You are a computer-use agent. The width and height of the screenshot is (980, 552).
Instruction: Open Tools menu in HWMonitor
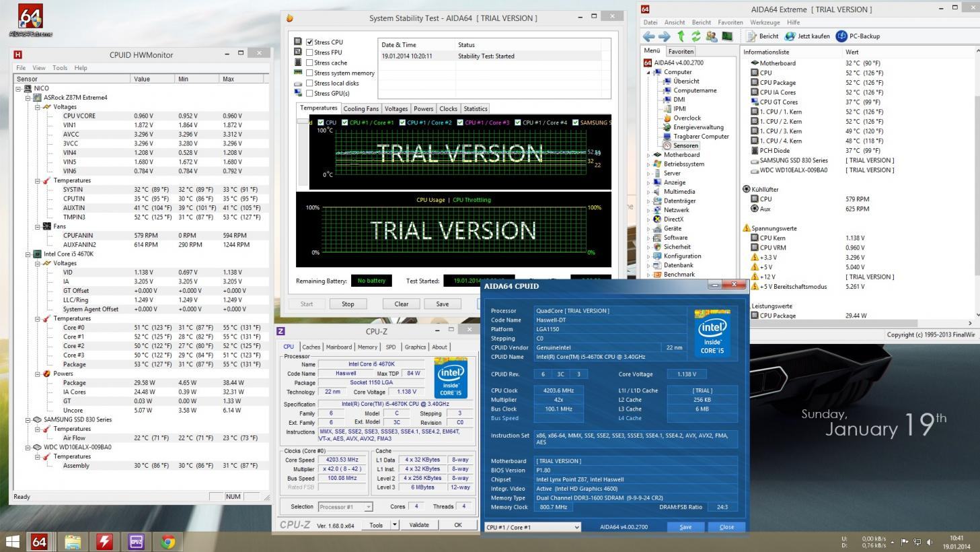click(60, 68)
